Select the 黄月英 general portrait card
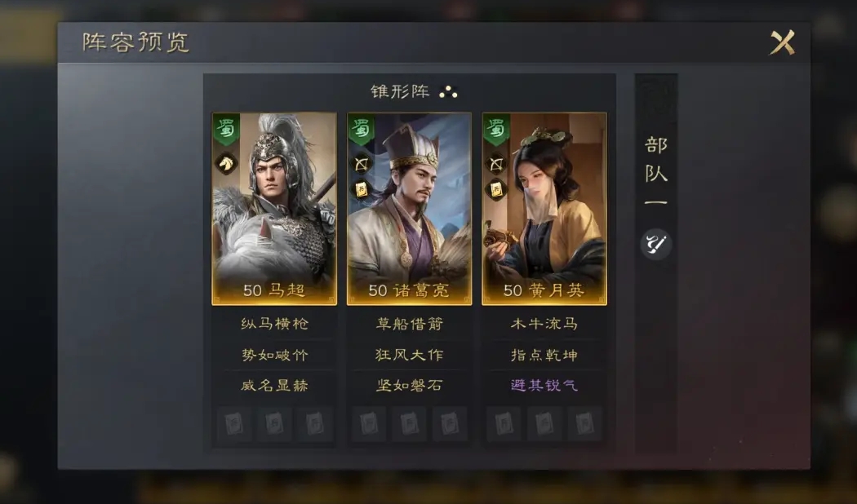Viewport: 857px width, 504px height. click(x=544, y=209)
